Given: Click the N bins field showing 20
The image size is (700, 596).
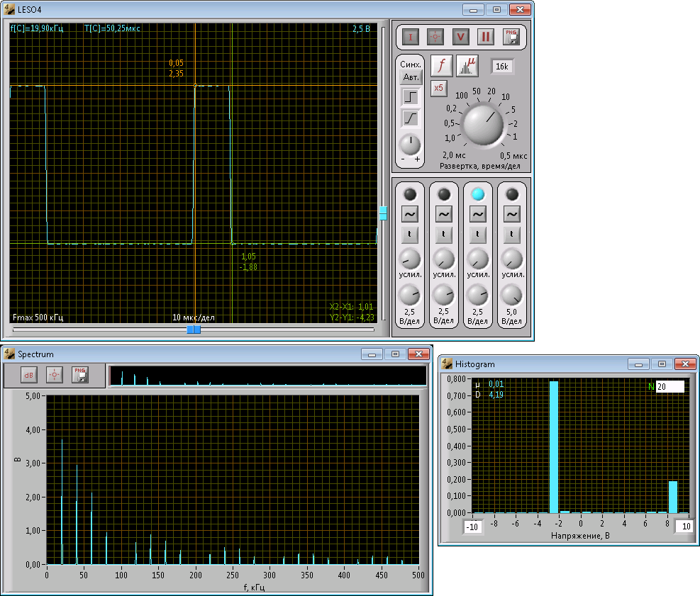Looking at the screenshot, I should (x=670, y=387).
